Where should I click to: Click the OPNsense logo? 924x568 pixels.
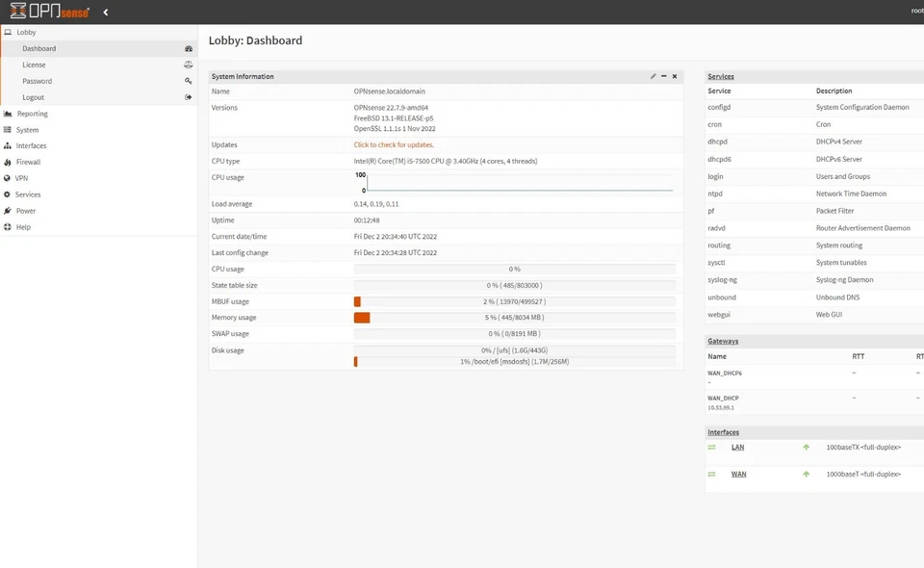(49, 12)
